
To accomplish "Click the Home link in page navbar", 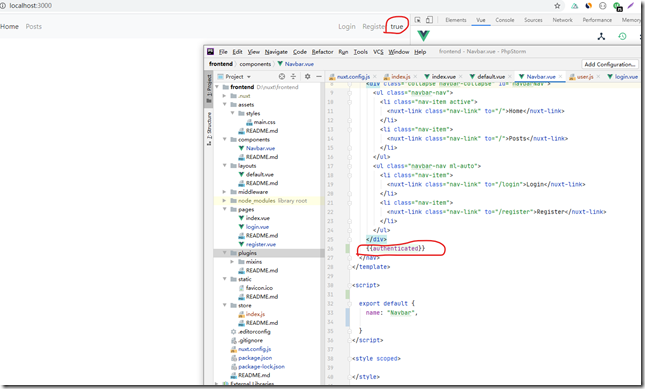I will click(x=9, y=26).
